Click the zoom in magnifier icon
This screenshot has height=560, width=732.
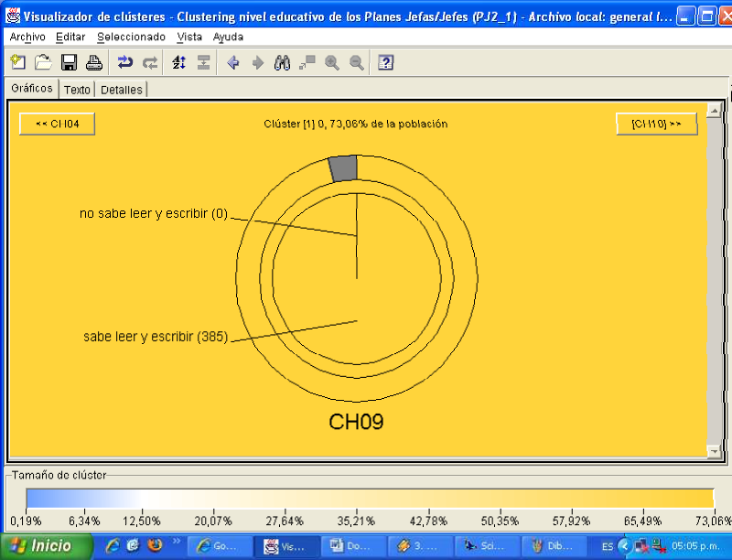[332, 62]
